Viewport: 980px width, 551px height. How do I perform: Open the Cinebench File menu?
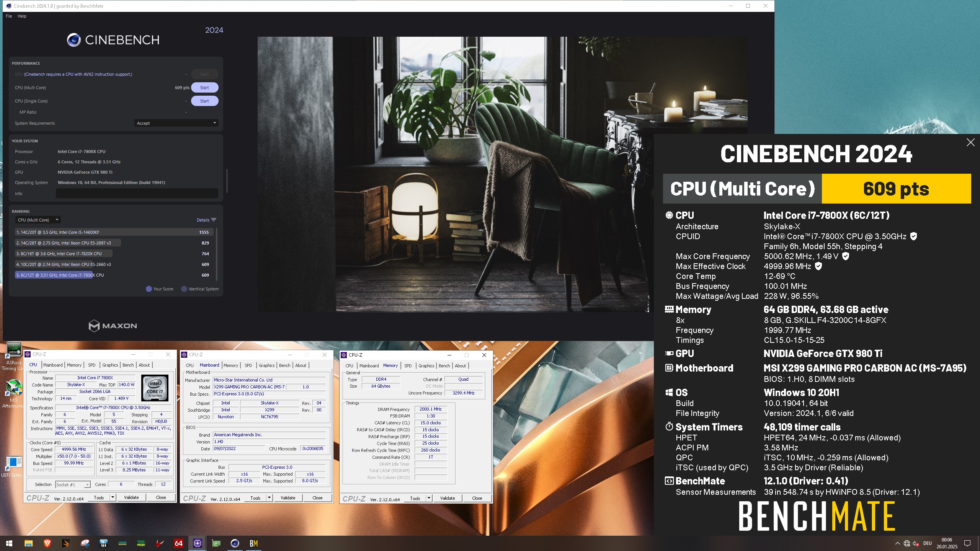pos(9,16)
